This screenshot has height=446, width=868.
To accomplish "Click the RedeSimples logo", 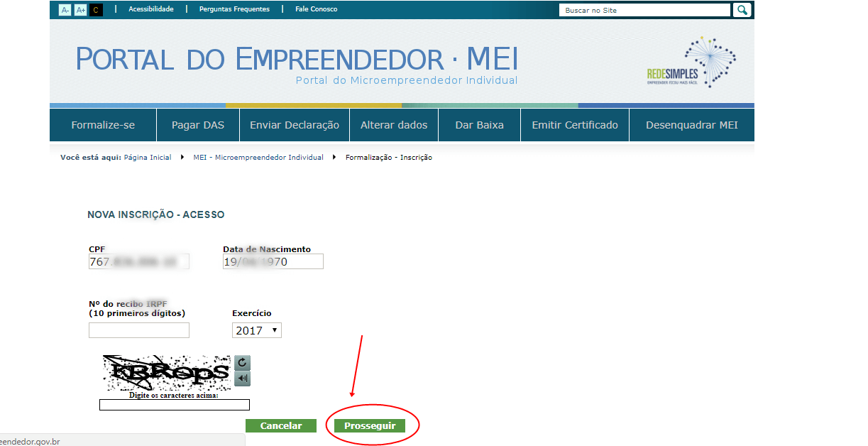I will tap(691, 62).
